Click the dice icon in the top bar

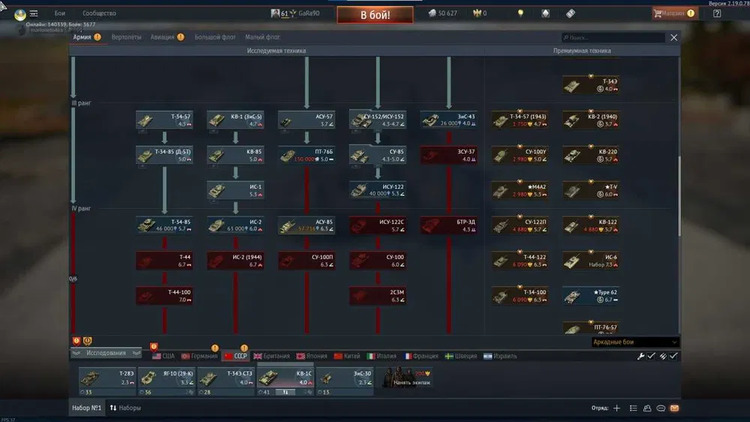tap(545, 13)
